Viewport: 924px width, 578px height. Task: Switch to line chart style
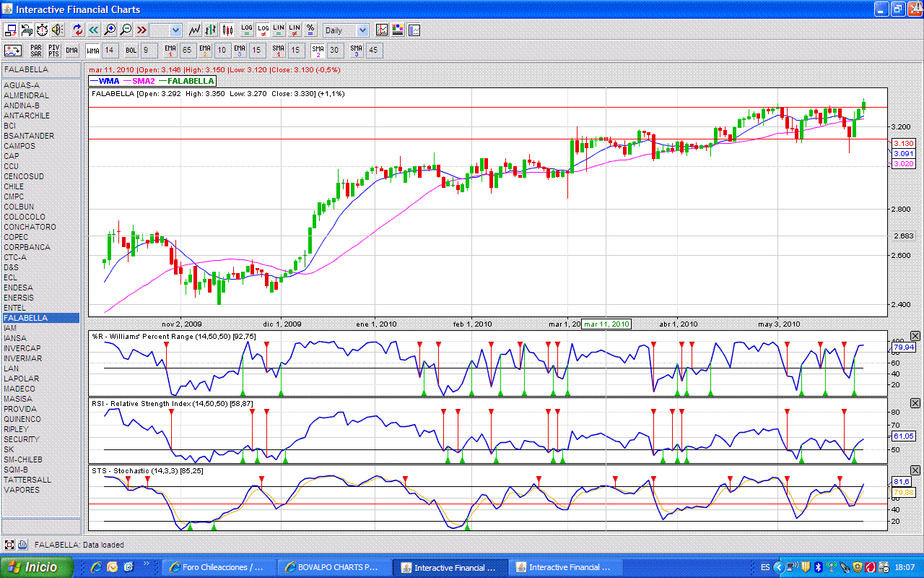[x=195, y=30]
